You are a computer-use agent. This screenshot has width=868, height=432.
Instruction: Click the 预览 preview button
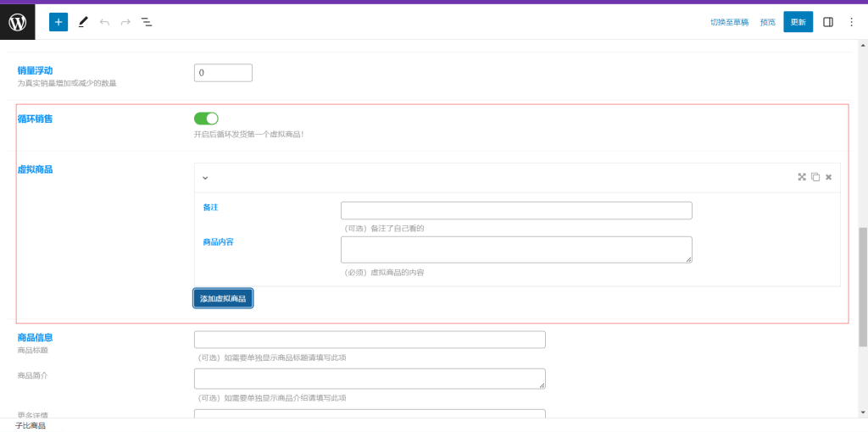767,22
